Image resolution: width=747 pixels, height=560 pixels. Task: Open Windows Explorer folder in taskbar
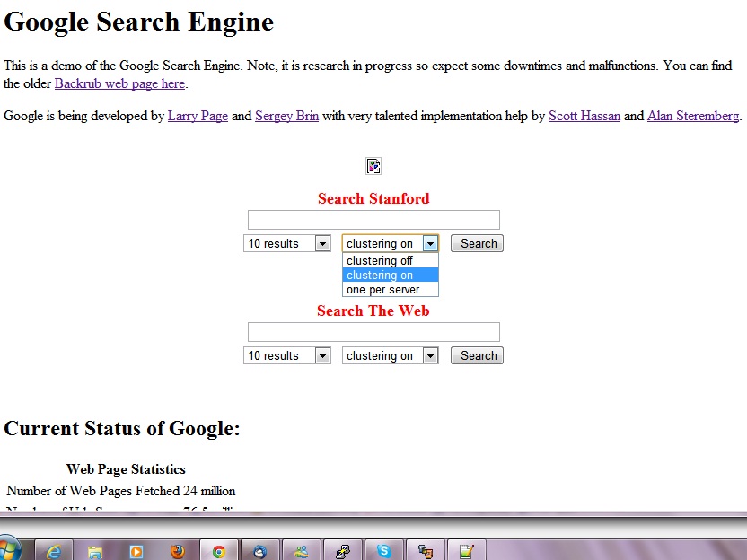tap(95, 550)
